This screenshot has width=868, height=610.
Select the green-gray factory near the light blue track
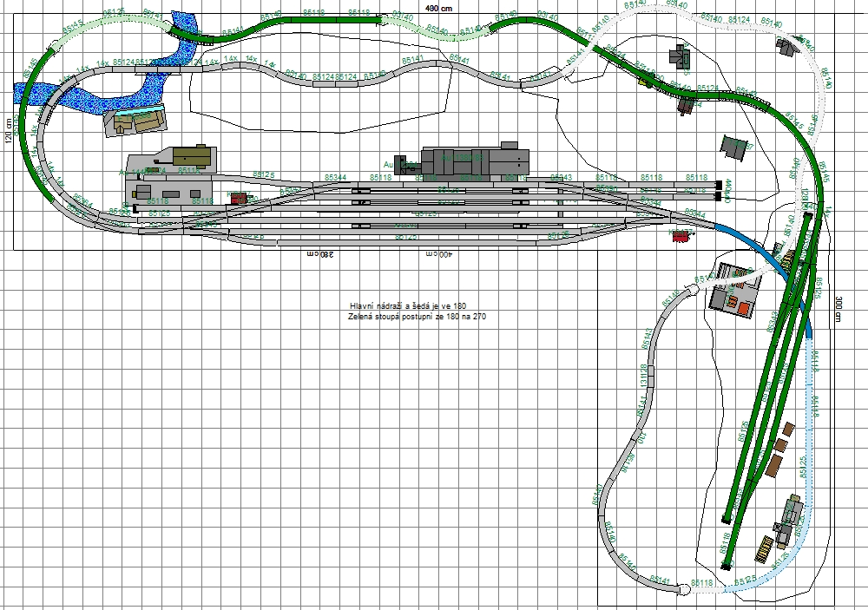coord(790,512)
